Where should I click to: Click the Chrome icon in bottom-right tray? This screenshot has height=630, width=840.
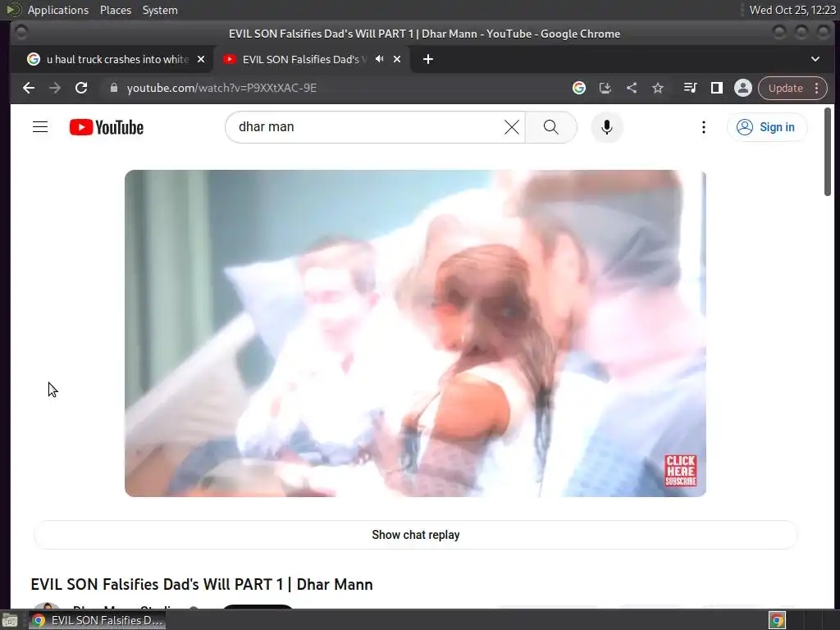[x=777, y=620]
